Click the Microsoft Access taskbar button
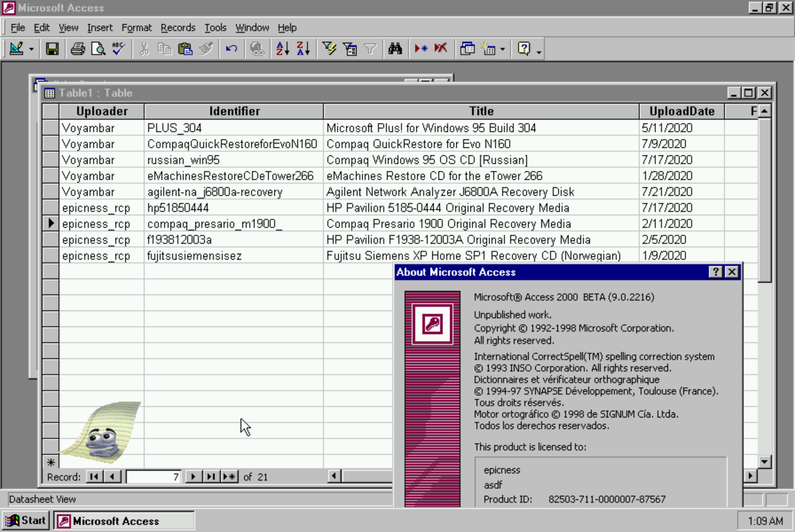The height and width of the screenshot is (532, 795). [124, 521]
